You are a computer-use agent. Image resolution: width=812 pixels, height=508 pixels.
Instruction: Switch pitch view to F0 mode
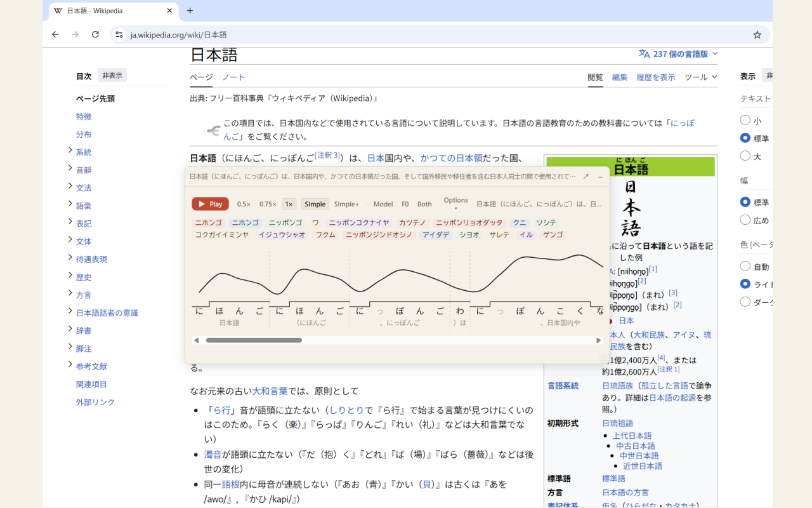click(405, 204)
